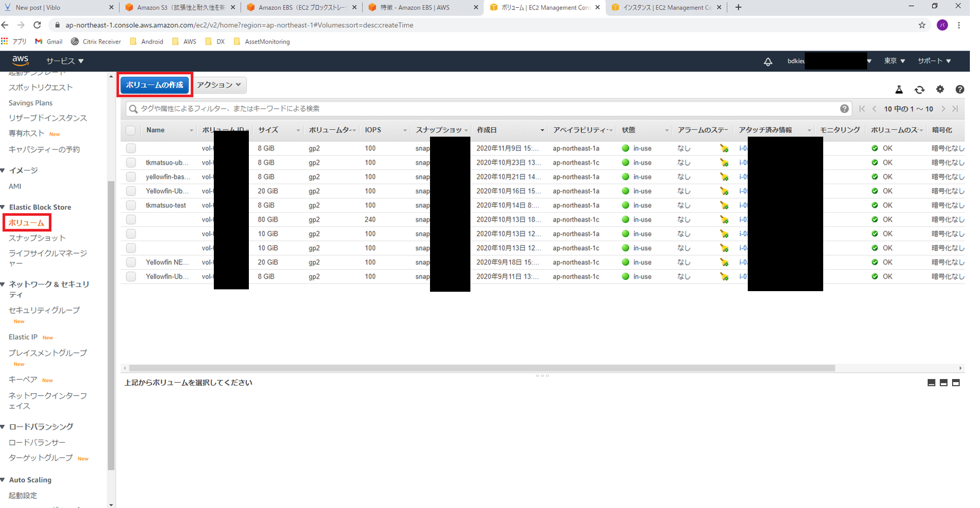Screen dimensions: 980x508
Task: Click attachment icon in tkmatsuo-test row
Action: [724, 205]
